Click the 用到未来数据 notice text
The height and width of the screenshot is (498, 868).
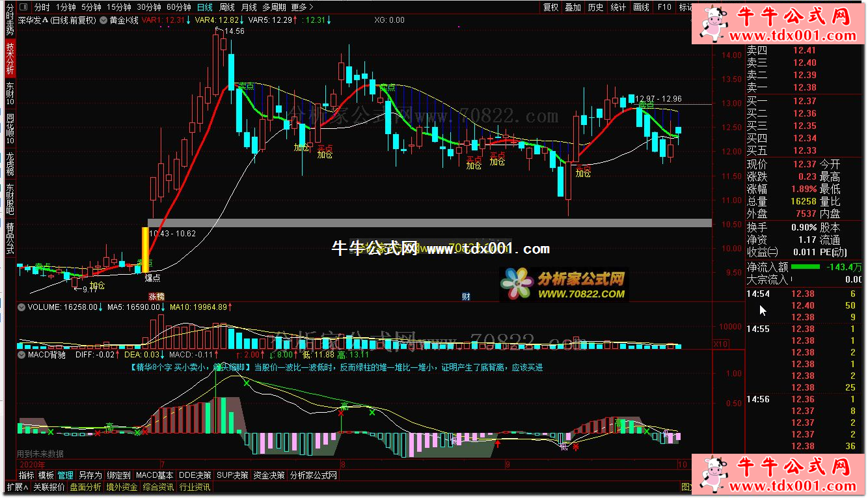tap(40, 454)
